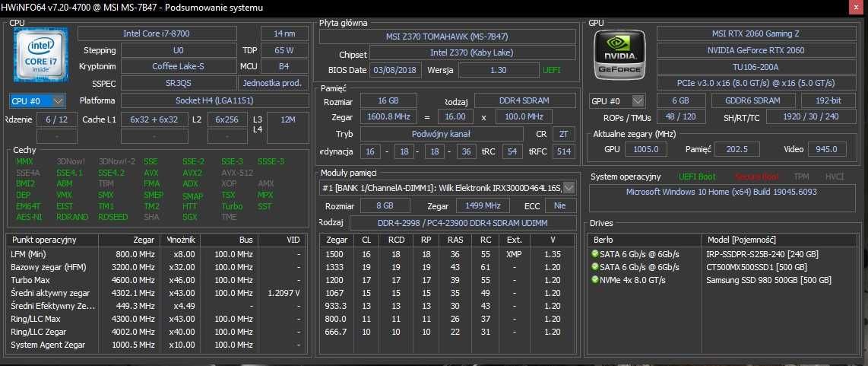Viewport: 868px width, 366px height.
Task: Click the Stepping value 'U0'
Action: click(x=179, y=50)
